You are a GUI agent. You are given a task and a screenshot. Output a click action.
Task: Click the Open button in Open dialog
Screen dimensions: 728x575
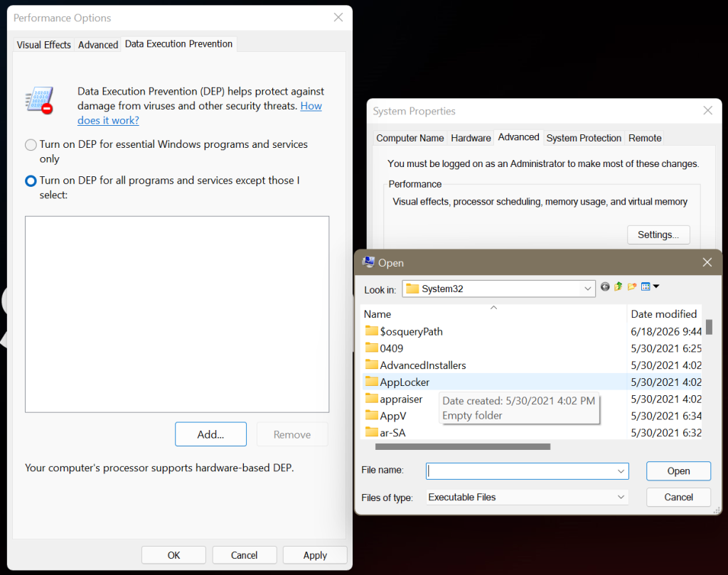pos(678,471)
